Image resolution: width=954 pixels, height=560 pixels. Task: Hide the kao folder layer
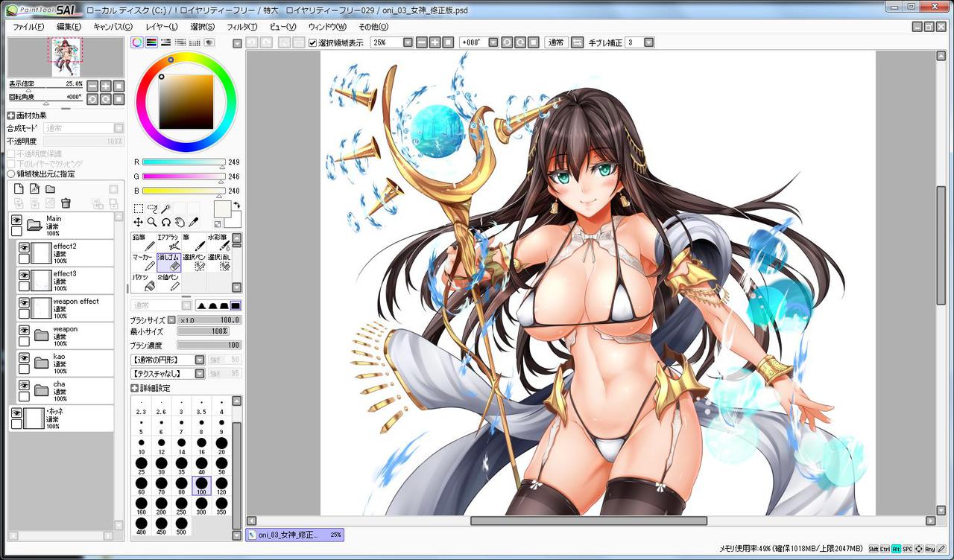click(x=24, y=357)
